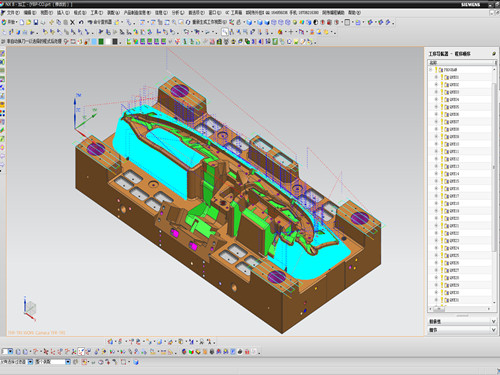Collapse the PROGRAM root node
This screenshot has width=500, height=375.
(430, 70)
